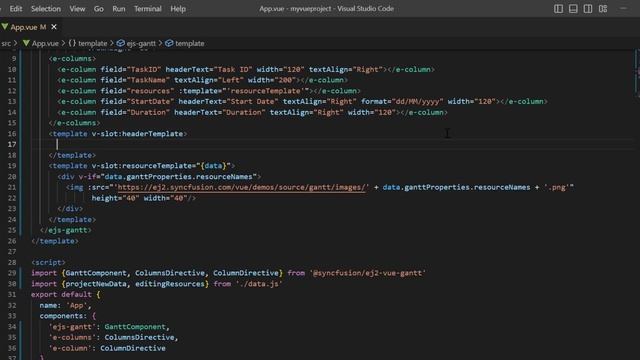Close the App.vue tab

coord(54,27)
